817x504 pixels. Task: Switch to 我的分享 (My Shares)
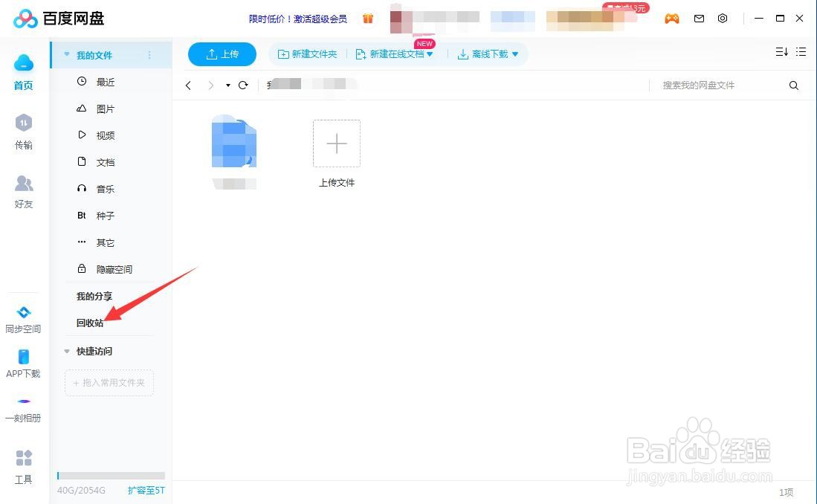click(94, 296)
